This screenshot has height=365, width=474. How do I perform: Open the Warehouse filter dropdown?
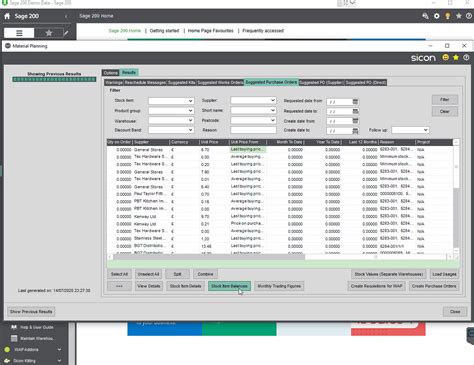point(171,120)
